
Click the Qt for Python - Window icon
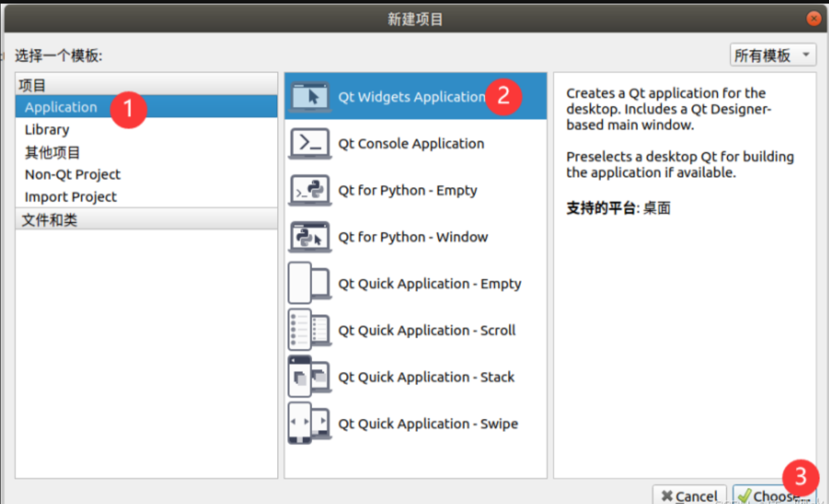click(309, 237)
